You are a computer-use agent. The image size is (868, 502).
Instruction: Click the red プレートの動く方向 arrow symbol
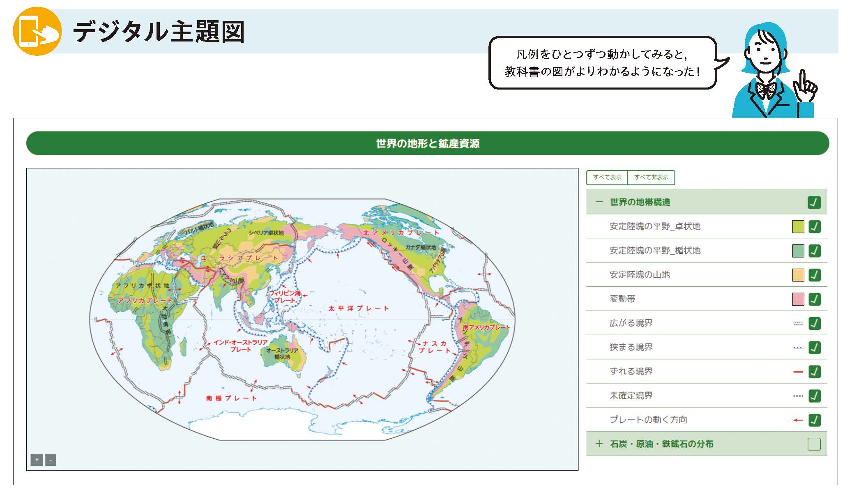[798, 420]
